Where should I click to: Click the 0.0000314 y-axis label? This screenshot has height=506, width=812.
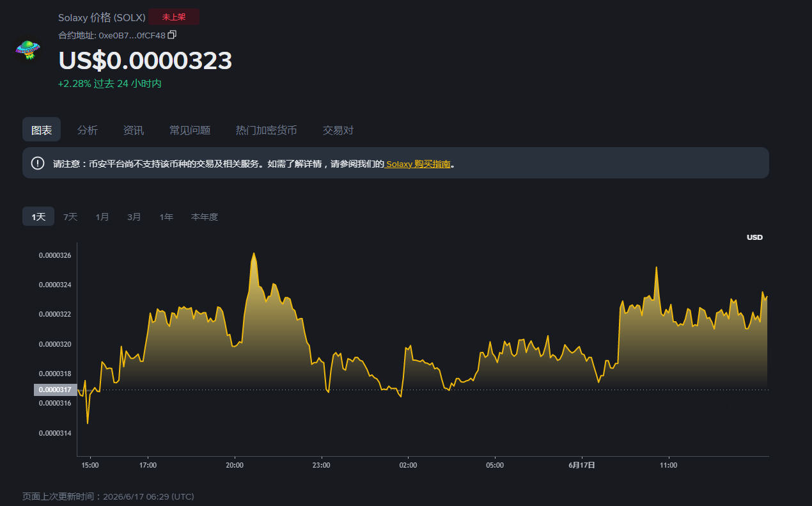[x=55, y=433]
